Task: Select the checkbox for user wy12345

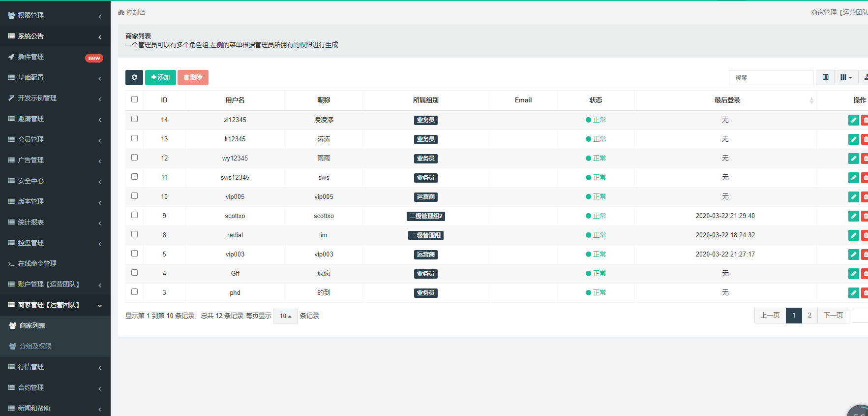Action: tap(135, 158)
